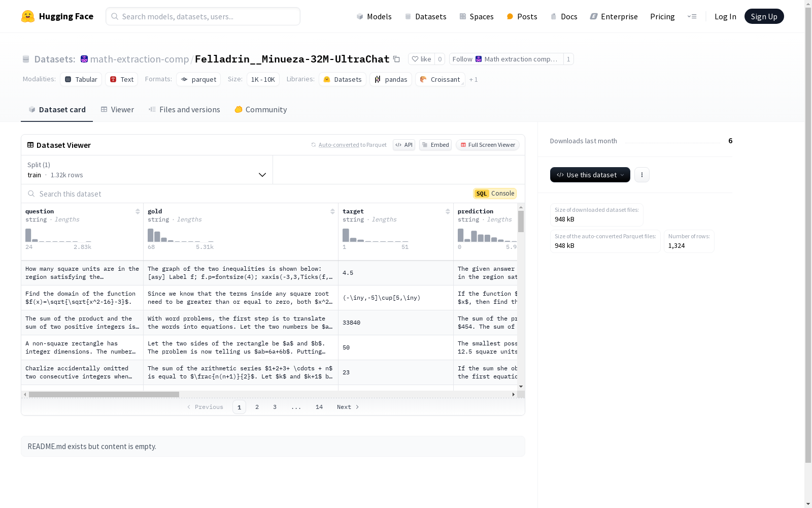This screenshot has height=508, width=812.
Task: Click the three-dot options button beside Use this dataset
Action: (x=642, y=175)
